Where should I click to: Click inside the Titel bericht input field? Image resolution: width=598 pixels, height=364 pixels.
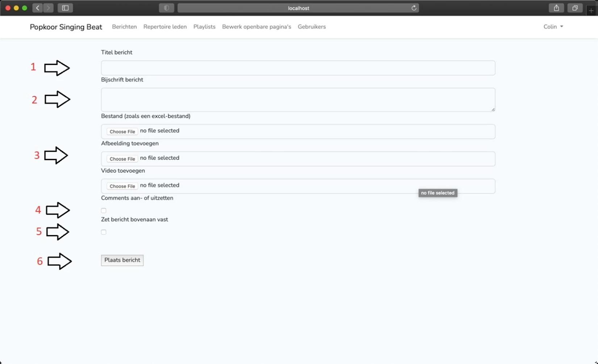[298, 68]
